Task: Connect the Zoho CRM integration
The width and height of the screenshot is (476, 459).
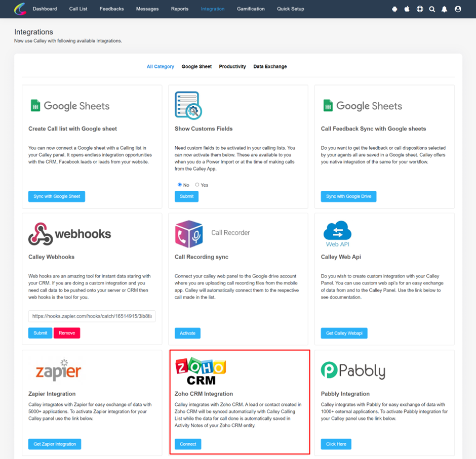Action: pos(187,444)
